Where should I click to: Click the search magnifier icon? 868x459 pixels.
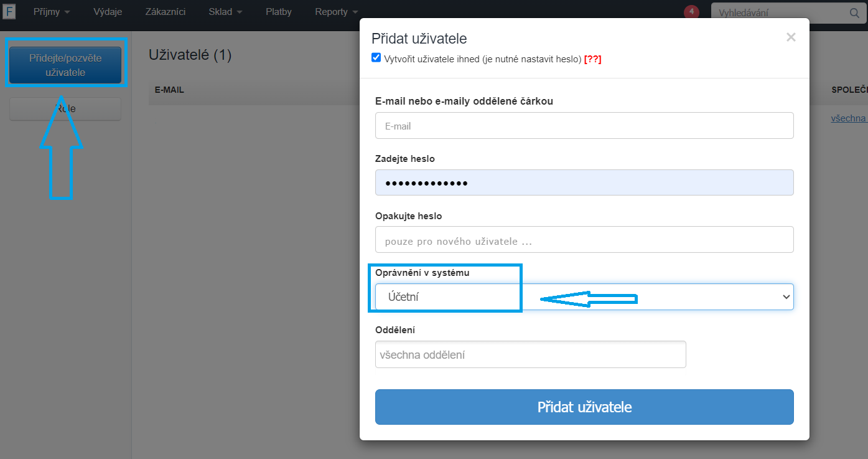click(x=854, y=12)
